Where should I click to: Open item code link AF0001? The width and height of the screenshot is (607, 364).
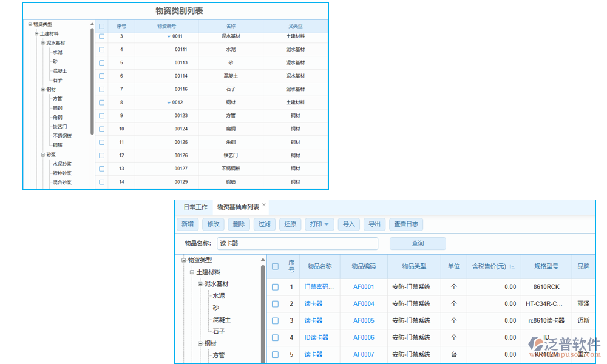click(364, 287)
